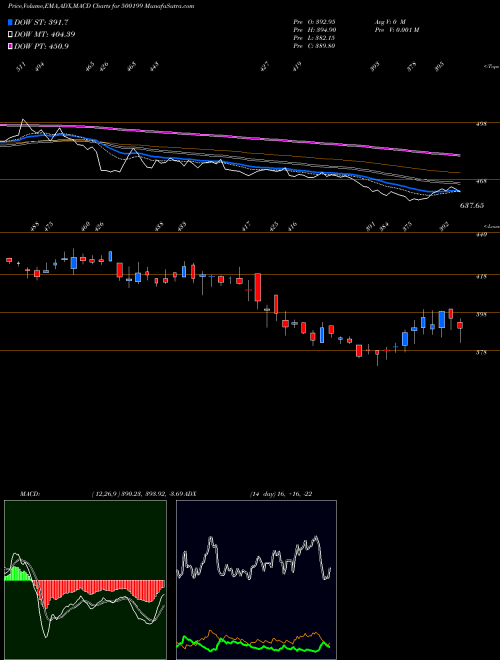Click the MACD '(12,26,9)' parameters text
The width and height of the screenshot is (500, 660).
click(104, 494)
